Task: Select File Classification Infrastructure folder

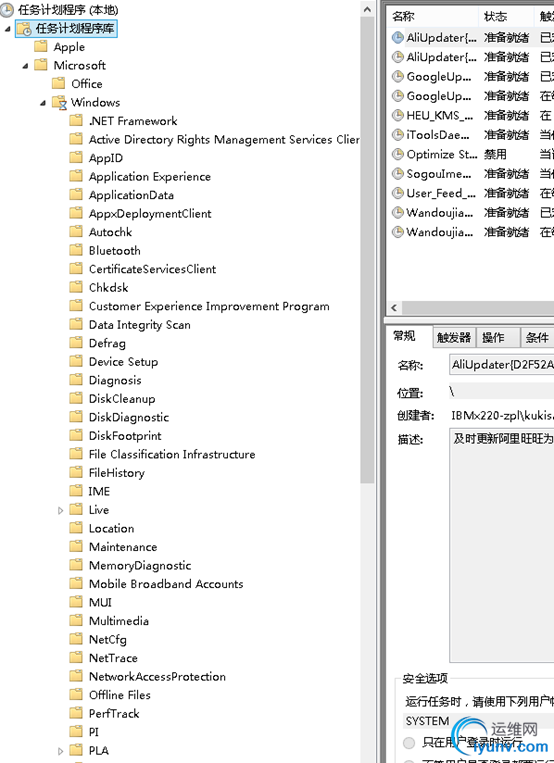Action: (172, 454)
